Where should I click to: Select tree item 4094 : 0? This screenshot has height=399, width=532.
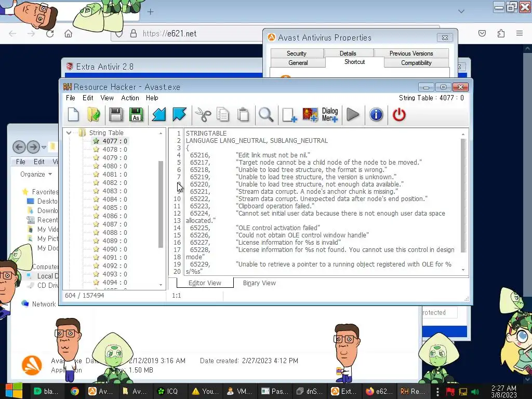click(115, 282)
